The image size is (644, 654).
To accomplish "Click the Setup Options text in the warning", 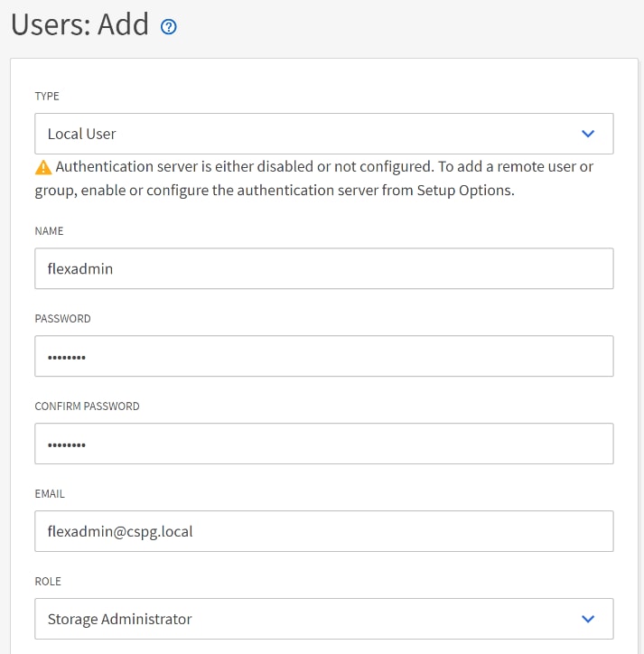I will click(466, 191).
